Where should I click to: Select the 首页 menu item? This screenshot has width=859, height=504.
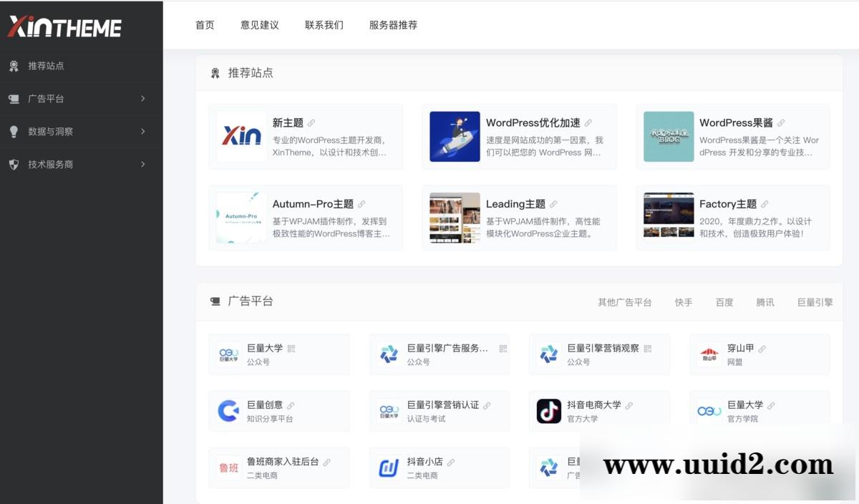click(205, 25)
